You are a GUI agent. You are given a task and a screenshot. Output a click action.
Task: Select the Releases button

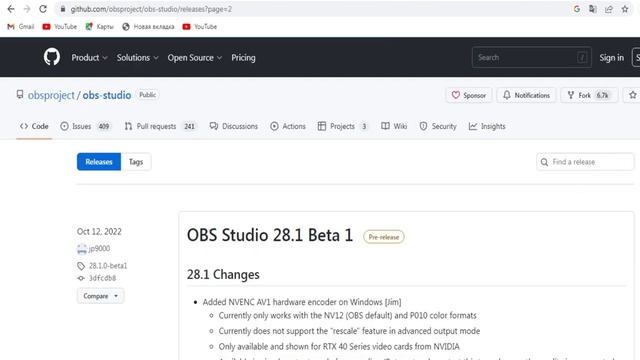[x=99, y=162]
